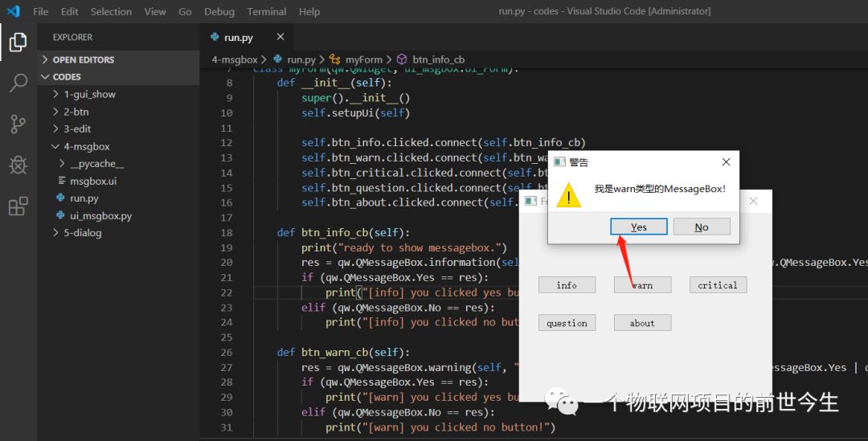This screenshot has height=441, width=868.
Task: Click the btn_info_cb breadcrumb method icon
Action: click(x=403, y=59)
